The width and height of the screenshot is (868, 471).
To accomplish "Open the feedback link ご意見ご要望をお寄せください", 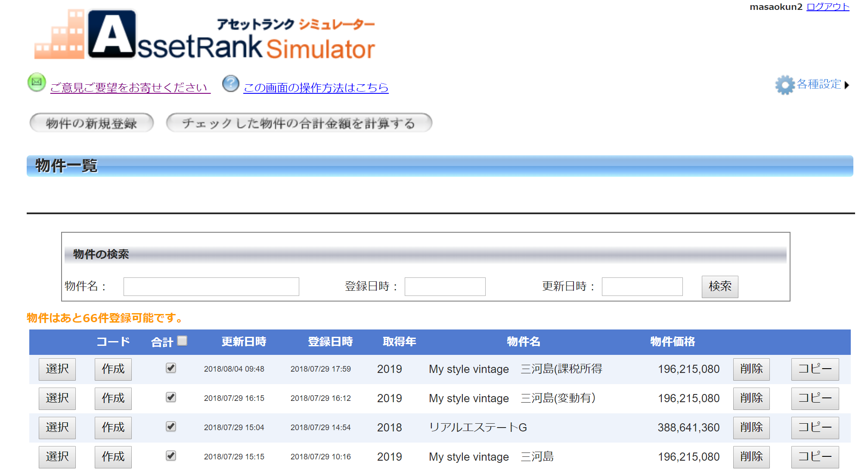I will 130,88.
